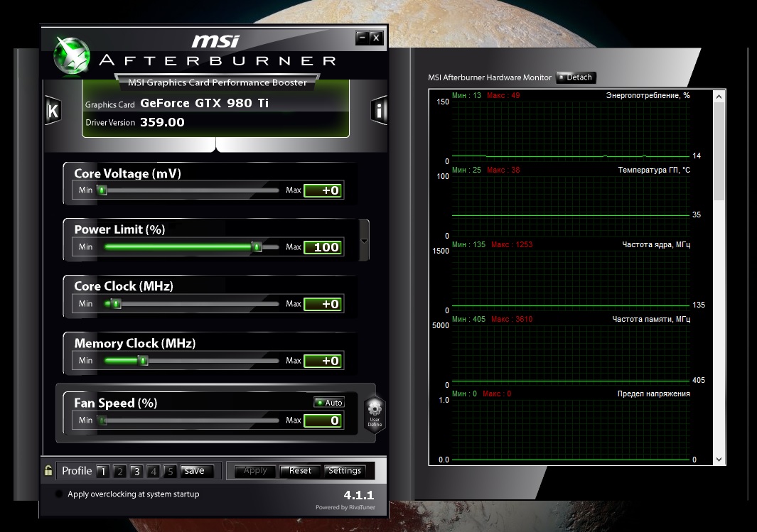
Task: Detach the Hardware Monitor
Action: 576,77
